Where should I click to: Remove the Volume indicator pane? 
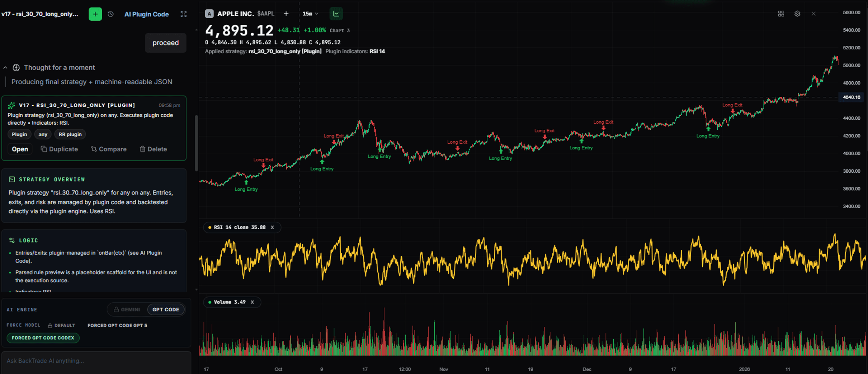252,302
